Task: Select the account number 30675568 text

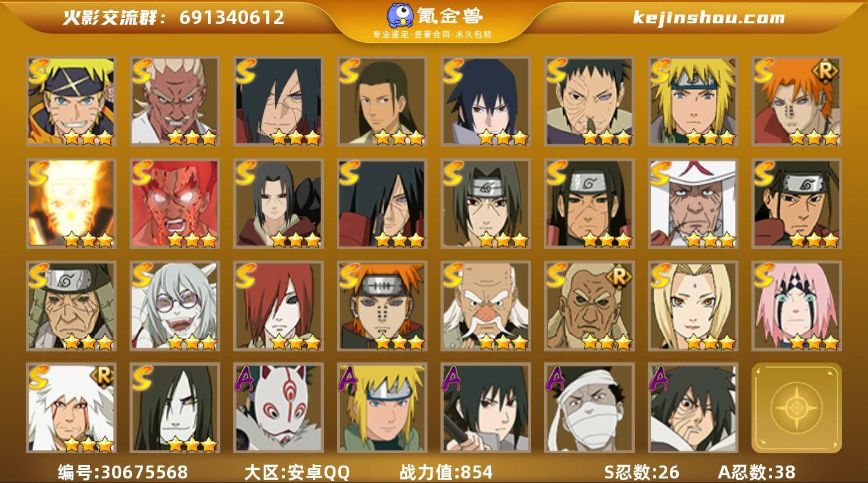Action: [123, 472]
